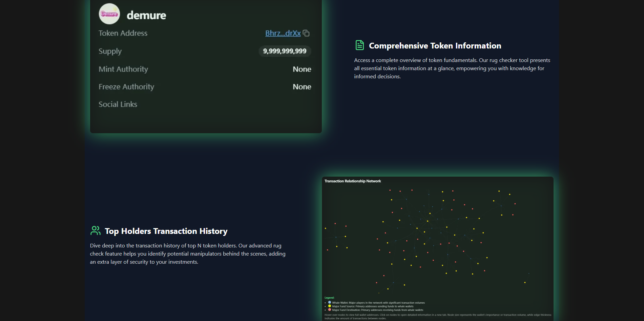
Task: Click the demure token name heading
Action: (146, 15)
